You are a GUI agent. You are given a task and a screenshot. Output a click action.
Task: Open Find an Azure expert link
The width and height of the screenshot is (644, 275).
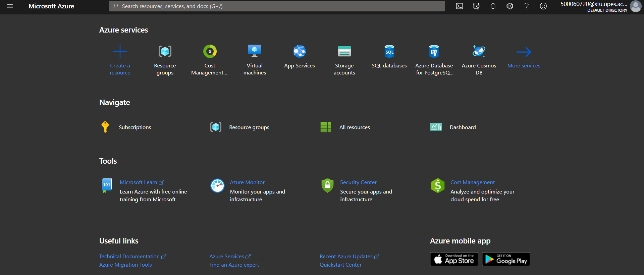234,265
